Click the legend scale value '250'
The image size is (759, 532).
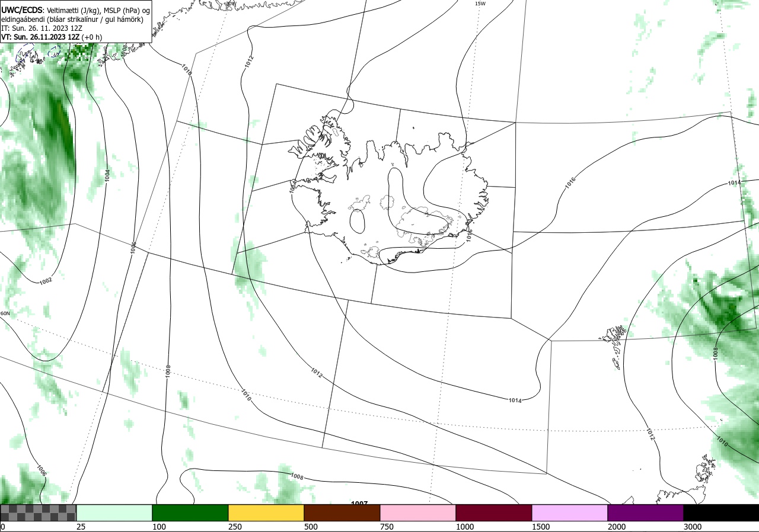tap(235, 527)
